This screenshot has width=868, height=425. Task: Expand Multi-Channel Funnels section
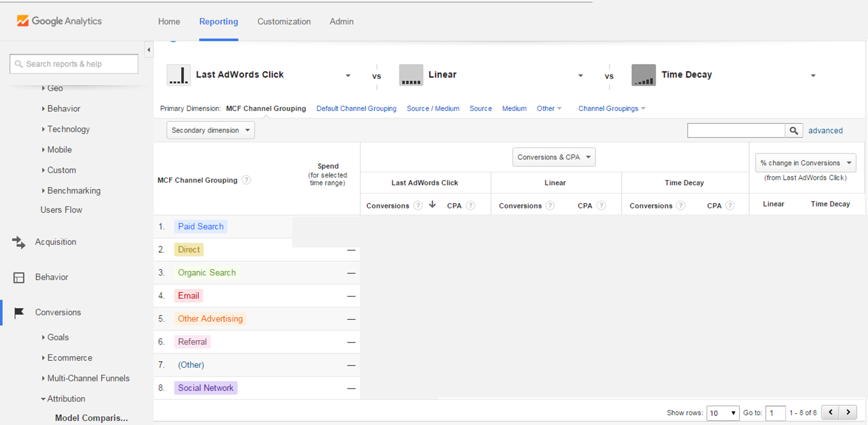pos(43,378)
